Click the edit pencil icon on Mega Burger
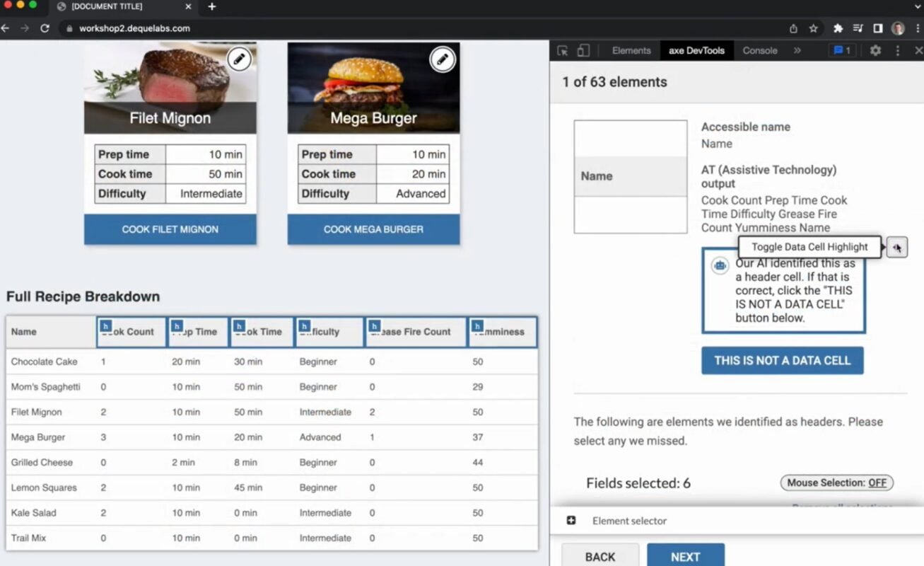Viewport: 924px width, 566px height. [x=443, y=60]
